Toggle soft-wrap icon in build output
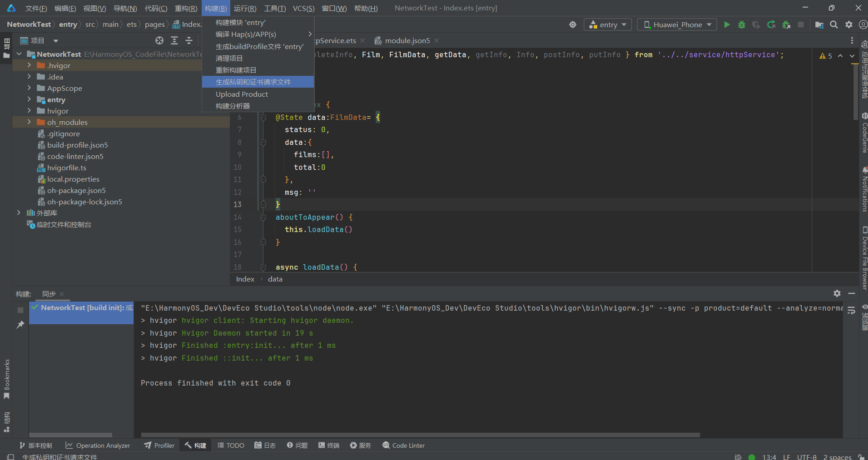Image resolution: width=868 pixels, height=460 pixels. point(851,311)
